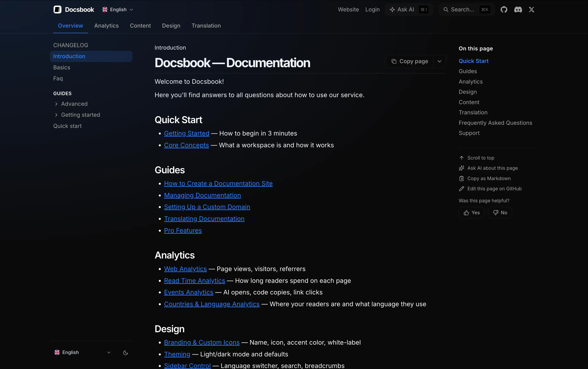588x369 pixels.
Task: Open the Login header link
Action: pos(372,10)
